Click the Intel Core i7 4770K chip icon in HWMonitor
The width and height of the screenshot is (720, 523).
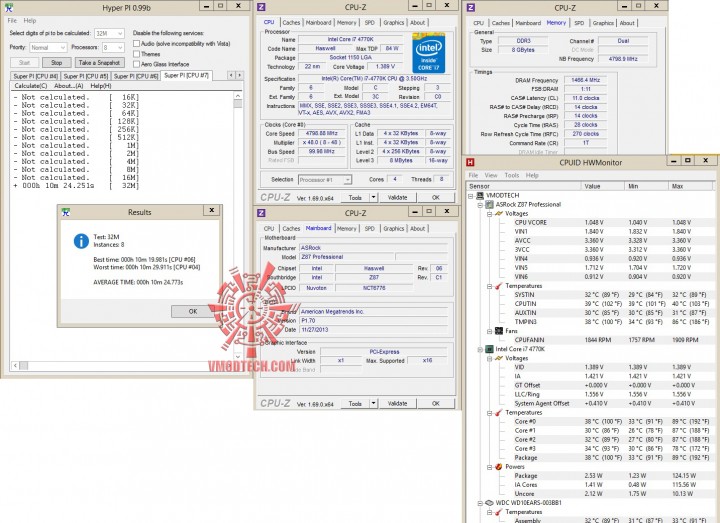489,349
